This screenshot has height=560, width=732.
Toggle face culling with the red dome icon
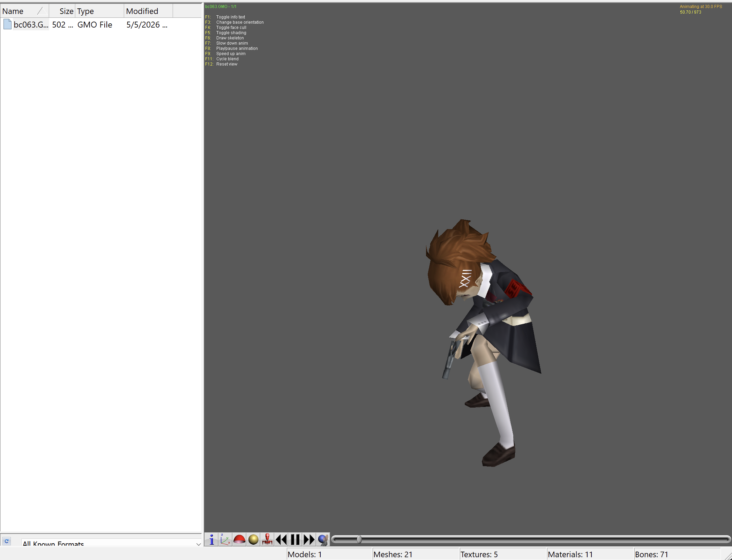pos(239,539)
